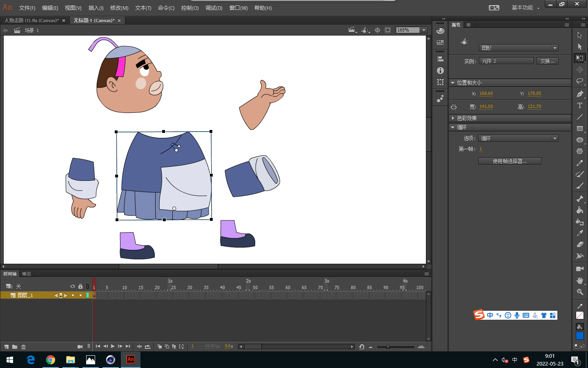Open the 图形 instance type dropdown
This screenshot has height=368, width=588.
[x=518, y=48]
